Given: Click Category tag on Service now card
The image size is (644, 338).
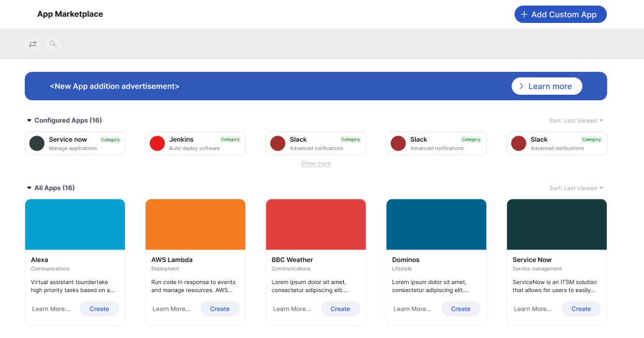Looking at the screenshot, I should tap(110, 140).
